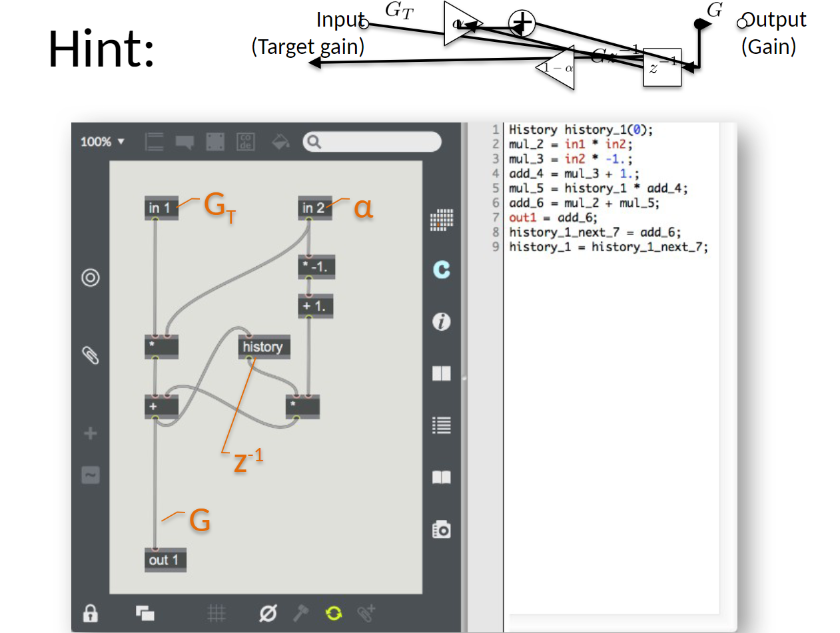The width and height of the screenshot is (840, 633).
Task: Click the list view icon on right sidebar
Action: (441, 425)
